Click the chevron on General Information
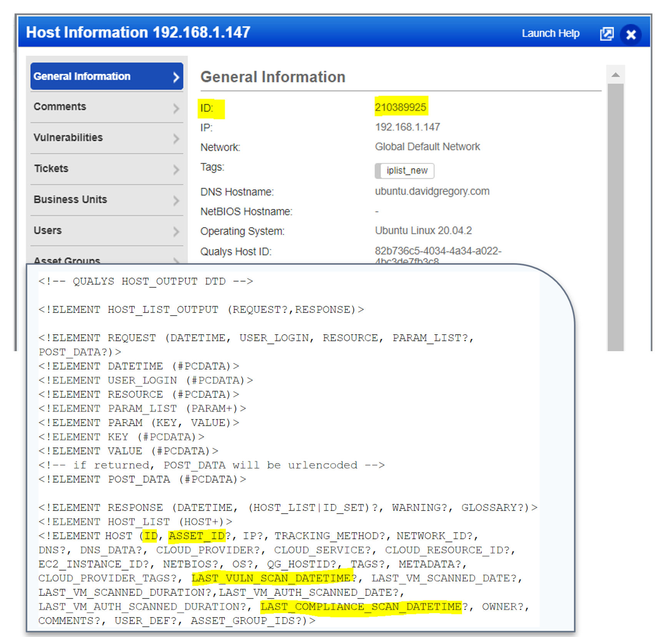672x637 pixels. [176, 77]
